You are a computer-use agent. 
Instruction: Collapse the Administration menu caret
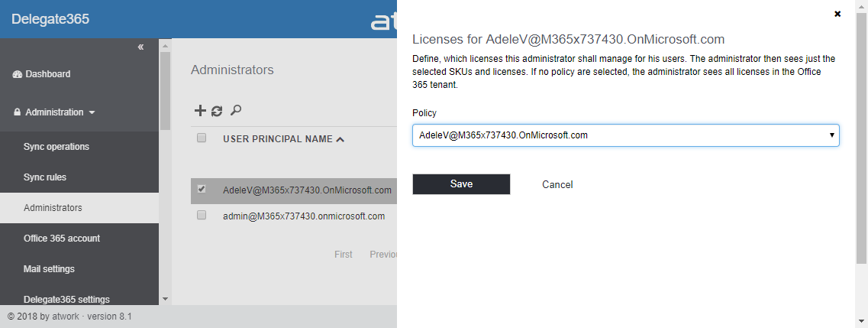[x=92, y=112]
